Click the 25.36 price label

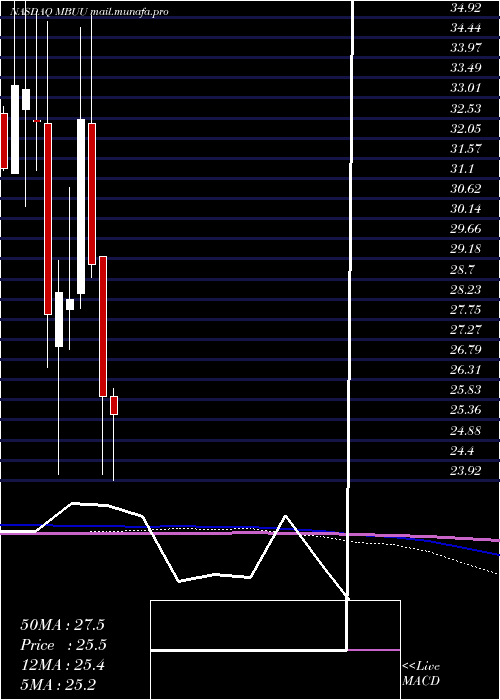point(465,410)
